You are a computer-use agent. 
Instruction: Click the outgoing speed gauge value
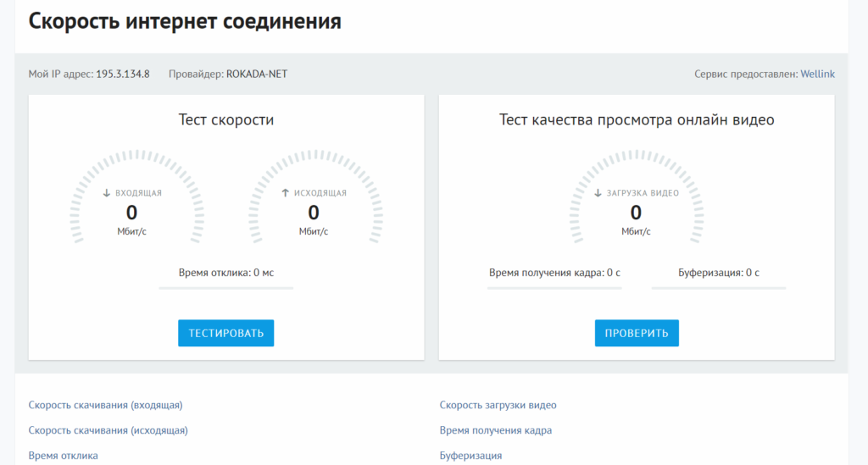coord(314,213)
